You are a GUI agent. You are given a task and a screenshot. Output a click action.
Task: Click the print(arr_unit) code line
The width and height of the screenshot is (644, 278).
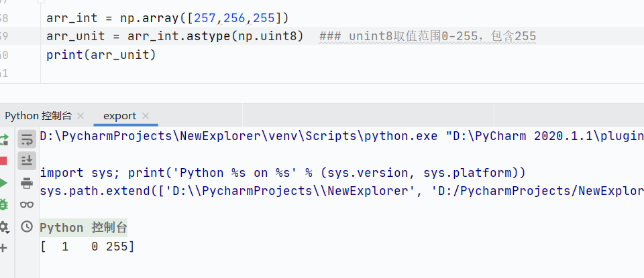(x=101, y=54)
